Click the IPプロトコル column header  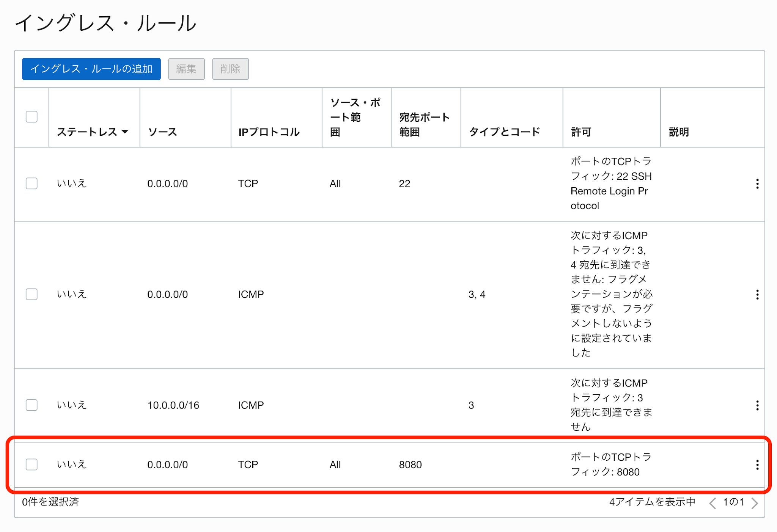pos(269,132)
